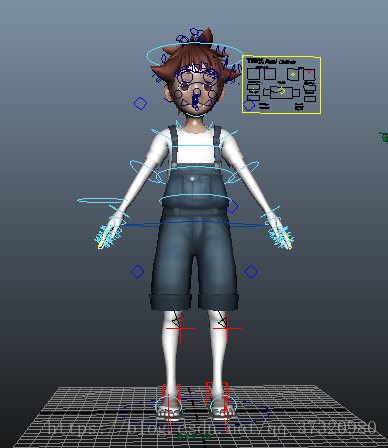The width and height of the screenshot is (388, 448).
Task: Select red cross knee control on right leg
Action: pyautogui.click(x=227, y=329)
